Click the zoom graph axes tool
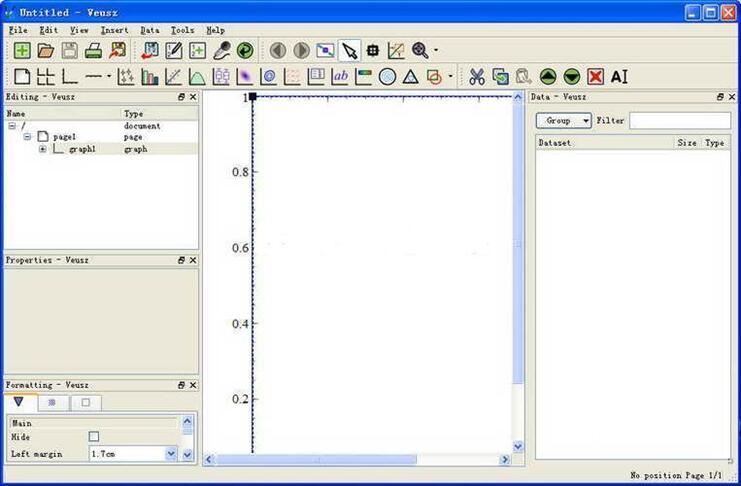 tap(396, 51)
